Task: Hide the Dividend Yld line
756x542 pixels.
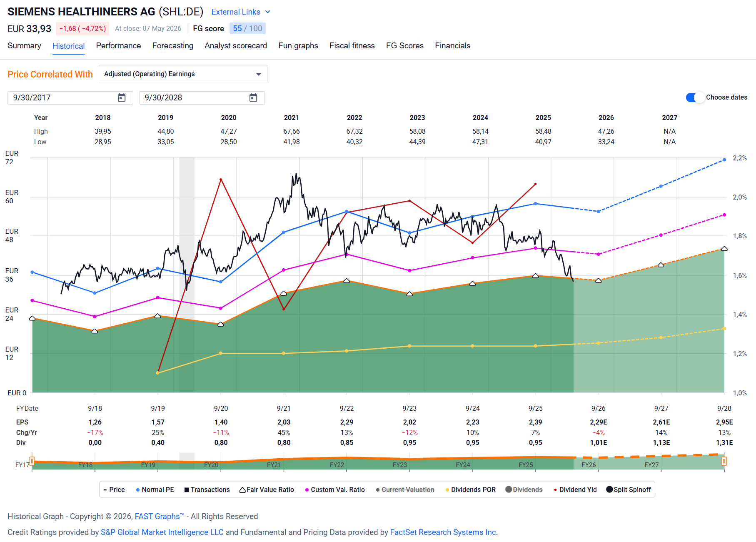Action: 575,490
